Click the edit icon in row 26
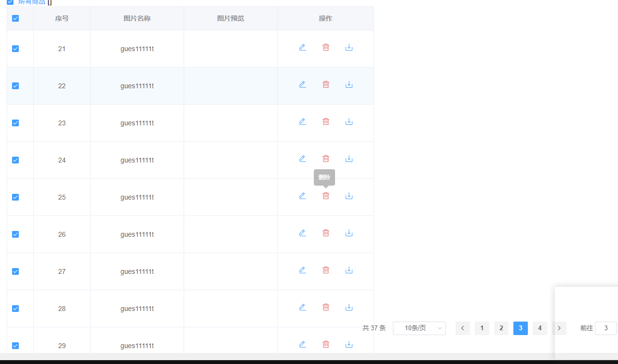Viewport: 618px width, 364px height. 303,233
